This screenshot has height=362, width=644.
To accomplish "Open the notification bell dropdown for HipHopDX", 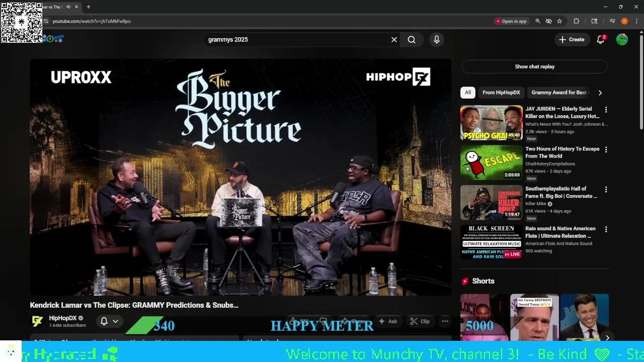I will (109, 321).
